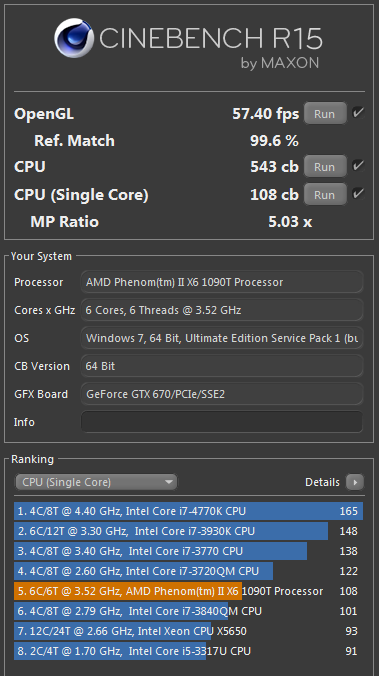This screenshot has height=676, width=379.
Task: Run the CPU (Single Core) benchmark
Action: tap(325, 194)
